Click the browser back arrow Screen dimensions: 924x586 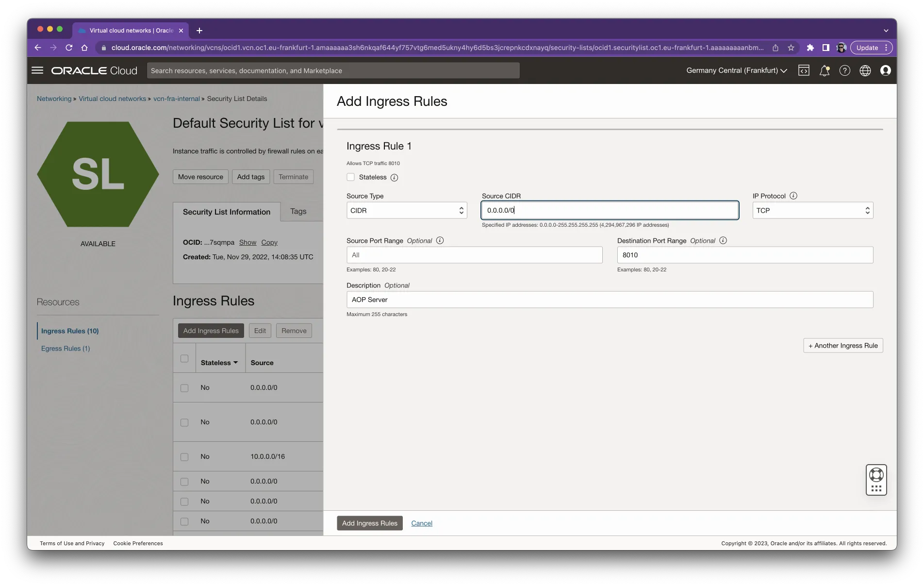coord(38,48)
